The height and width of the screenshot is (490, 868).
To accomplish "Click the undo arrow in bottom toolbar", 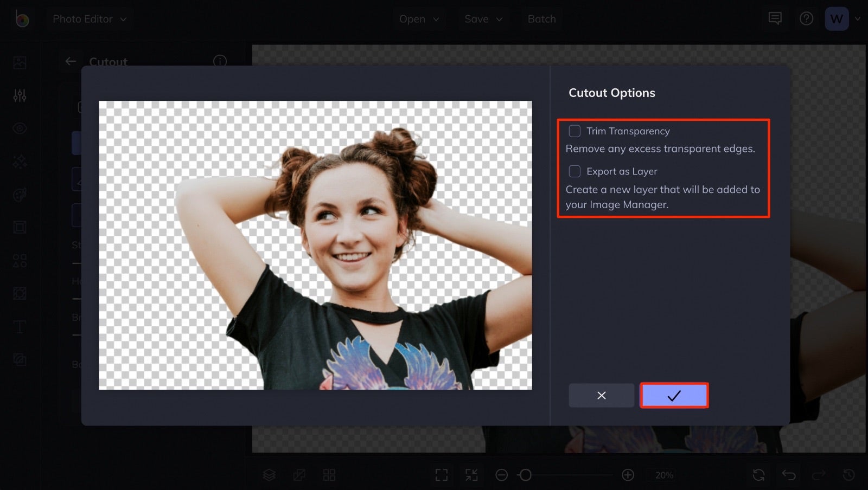I will (788, 475).
